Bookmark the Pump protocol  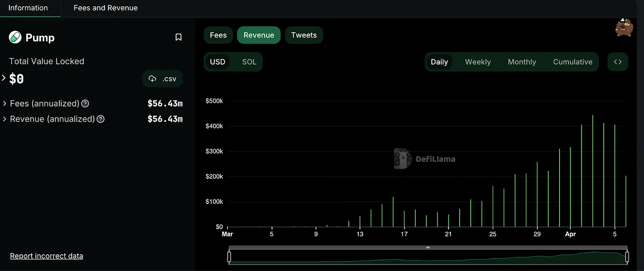point(178,37)
